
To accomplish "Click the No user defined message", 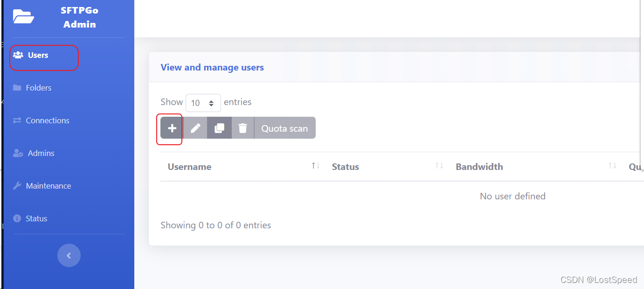I will click(512, 196).
